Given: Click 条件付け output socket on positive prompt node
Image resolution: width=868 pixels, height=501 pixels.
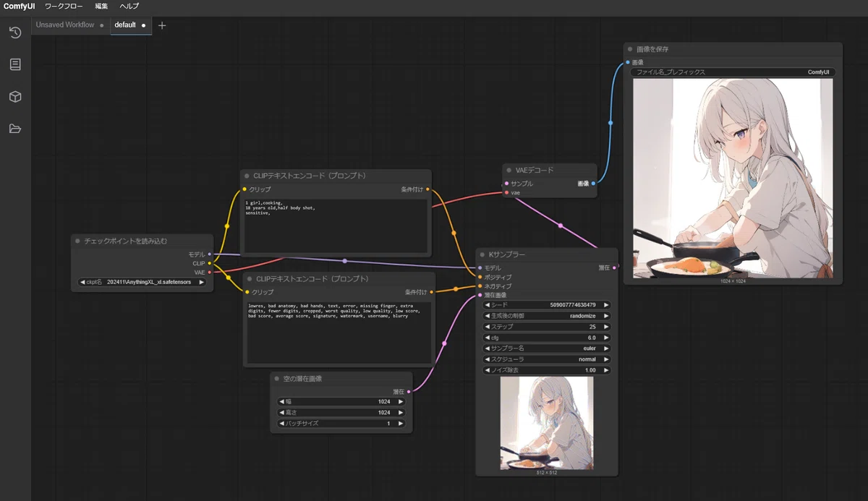Looking at the screenshot, I should (428, 189).
